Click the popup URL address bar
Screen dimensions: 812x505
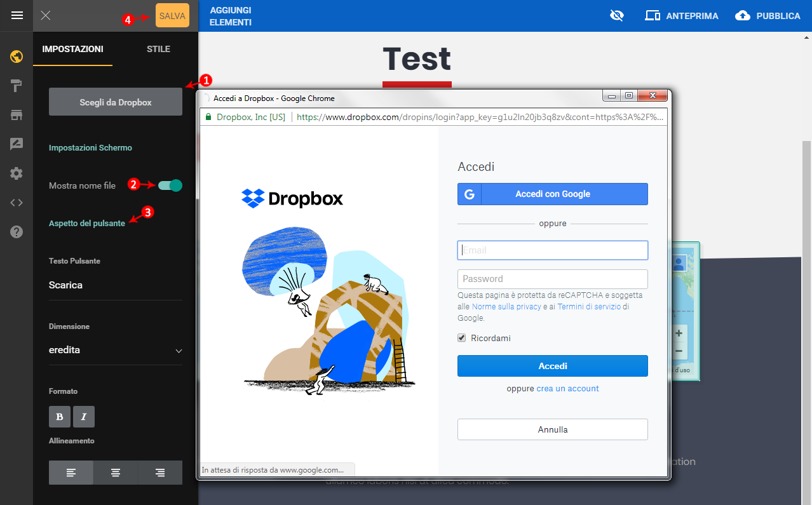pos(480,117)
